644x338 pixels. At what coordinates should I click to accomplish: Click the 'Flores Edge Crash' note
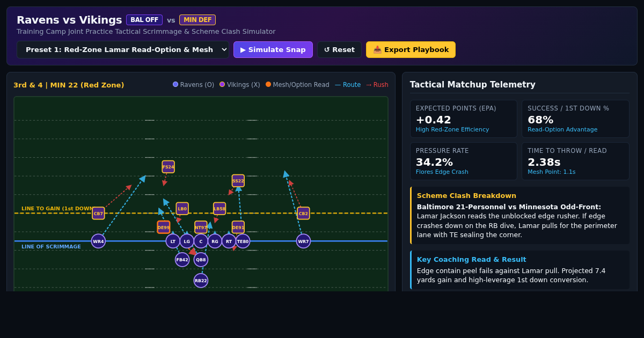pos(442,172)
